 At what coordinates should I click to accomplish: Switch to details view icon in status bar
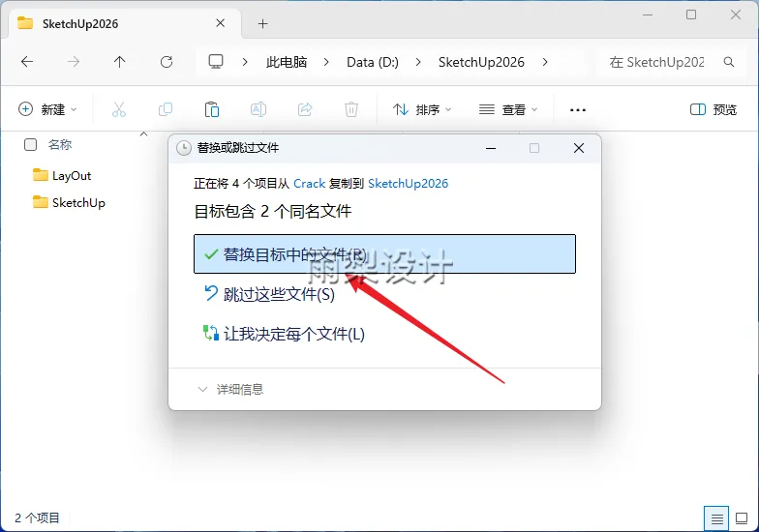716,518
